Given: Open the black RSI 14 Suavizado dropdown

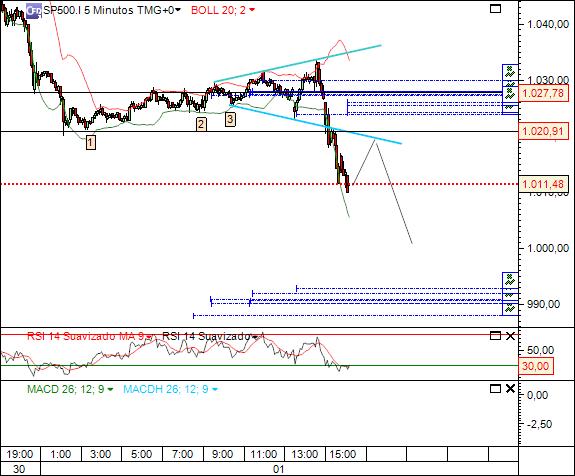Looking at the screenshot, I should click(x=254, y=336).
